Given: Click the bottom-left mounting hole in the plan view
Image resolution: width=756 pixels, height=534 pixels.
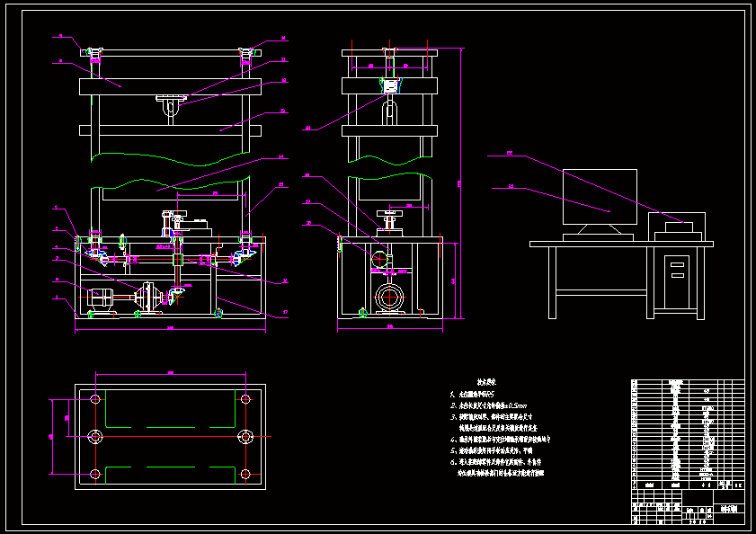Looking at the screenshot, I should [95, 474].
